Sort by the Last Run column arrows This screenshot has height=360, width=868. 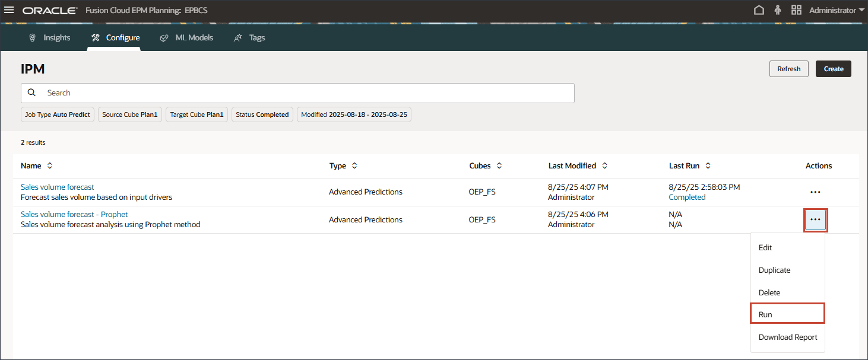pos(708,166)
